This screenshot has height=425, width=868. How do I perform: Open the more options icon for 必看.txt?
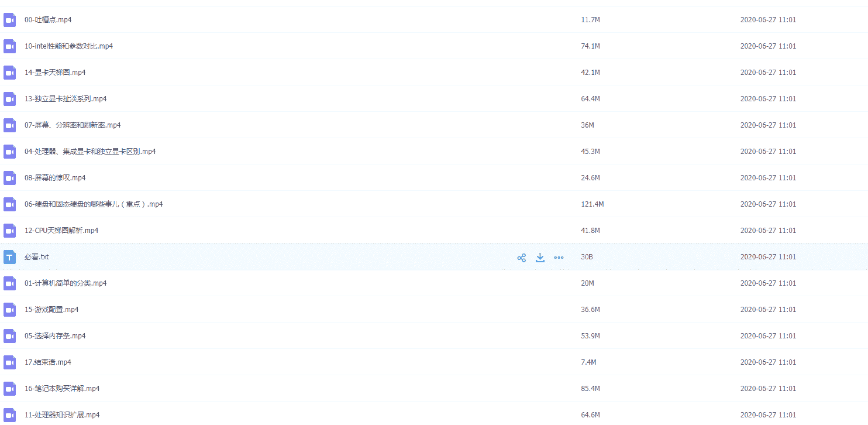[x=559, y=258]
